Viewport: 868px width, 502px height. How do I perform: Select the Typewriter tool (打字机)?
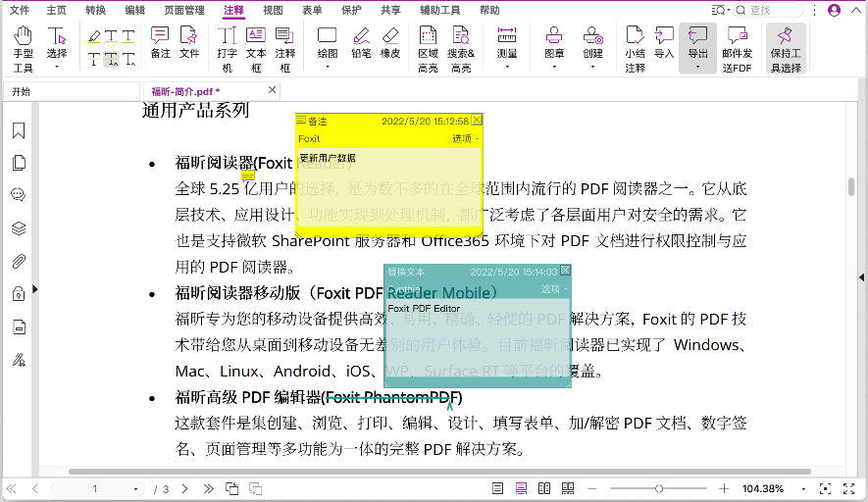227,49
